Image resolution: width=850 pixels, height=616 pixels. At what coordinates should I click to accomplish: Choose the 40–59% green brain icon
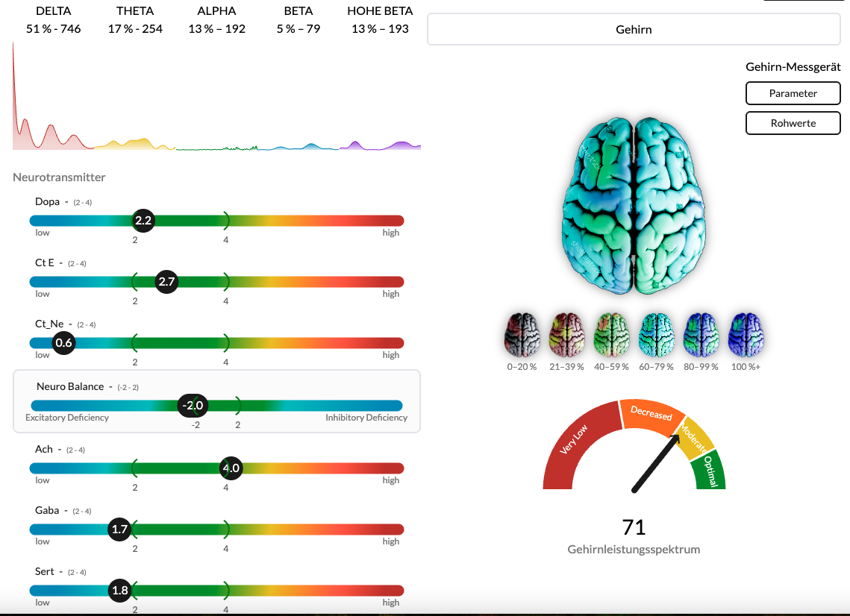[612, 333]
